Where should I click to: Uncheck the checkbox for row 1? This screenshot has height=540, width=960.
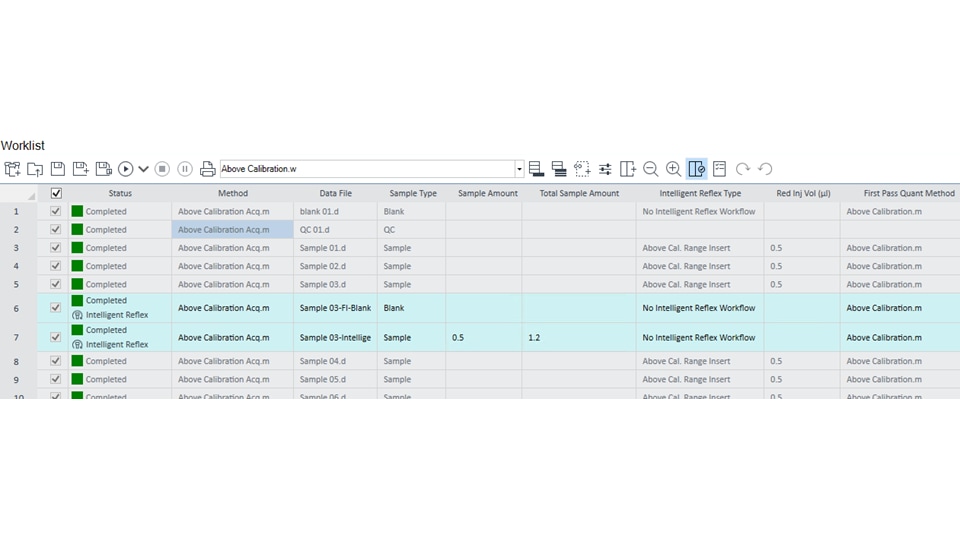(x=56, y=211)
